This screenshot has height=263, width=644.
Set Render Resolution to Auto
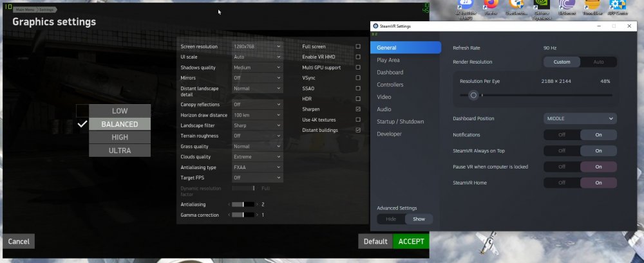pos(598,62)
